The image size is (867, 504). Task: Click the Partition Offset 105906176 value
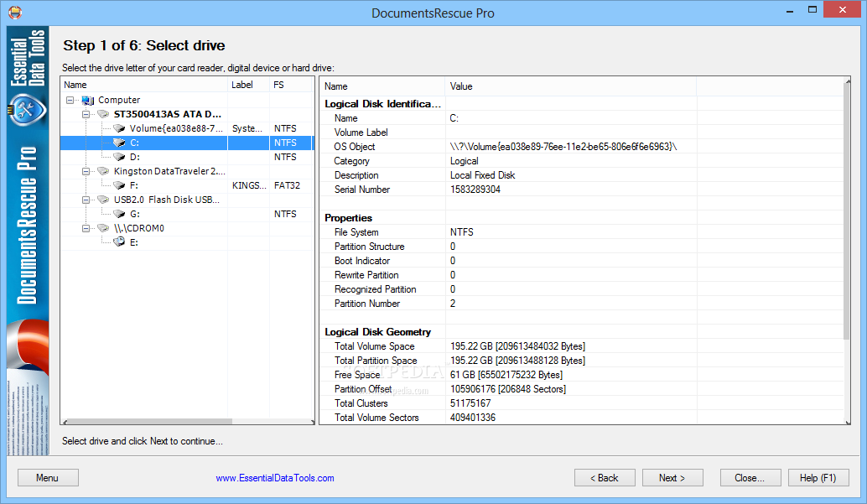[x=507, y=389]
